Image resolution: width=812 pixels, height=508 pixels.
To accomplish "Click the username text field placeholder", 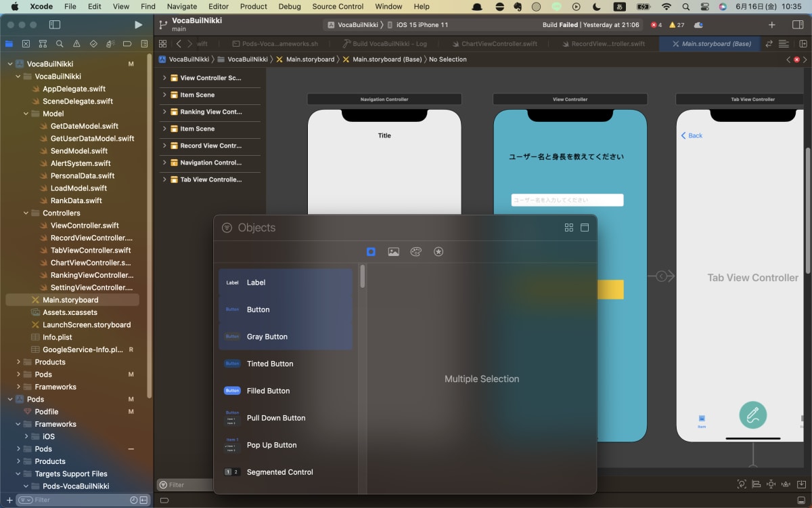I will tap(567, 200).
